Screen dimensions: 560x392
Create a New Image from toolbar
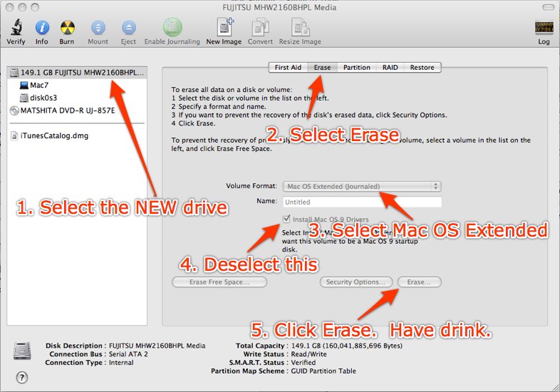[x=224, y=27]
